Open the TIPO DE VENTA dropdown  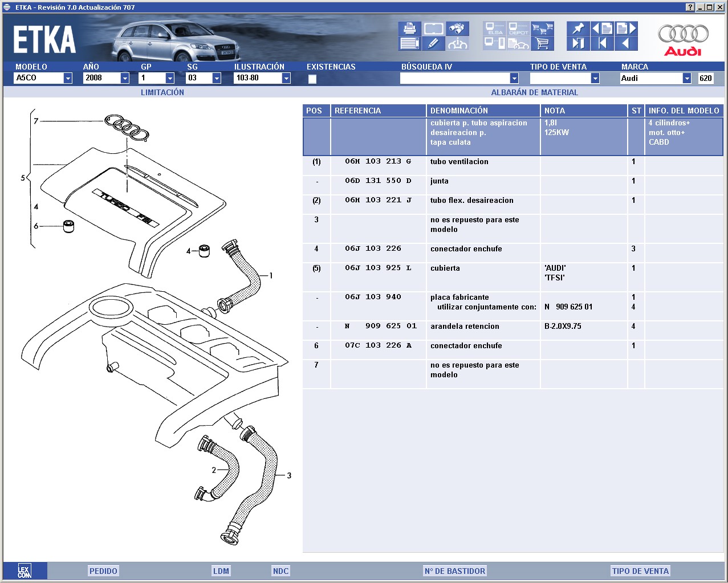coord(595,78)
